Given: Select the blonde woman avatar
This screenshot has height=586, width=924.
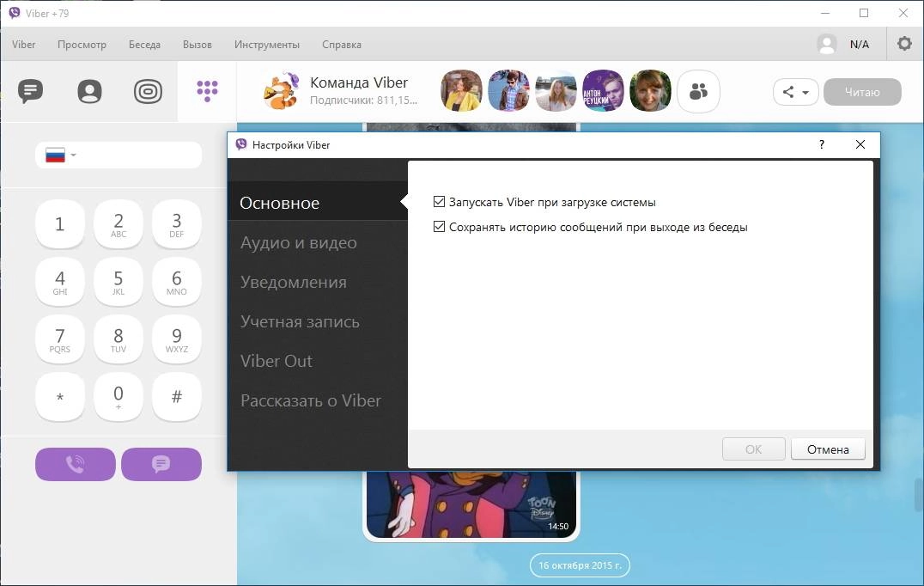Looking at the screenshot, I should 556,91.
